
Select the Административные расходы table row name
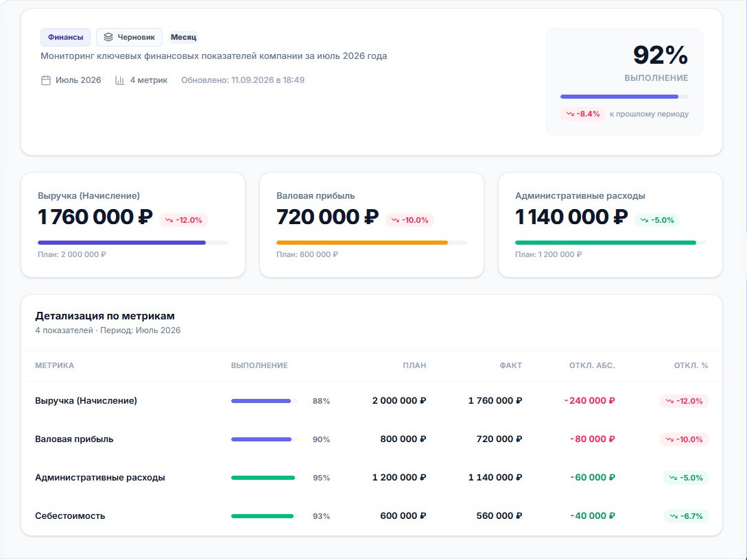(x=100, y=478)
